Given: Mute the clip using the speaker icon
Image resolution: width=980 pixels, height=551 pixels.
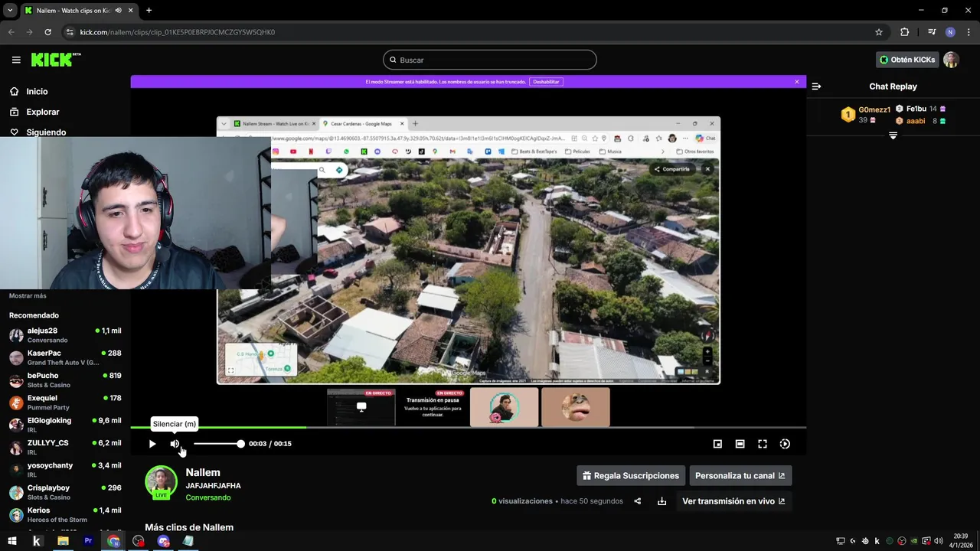Looking at the screenshot, I should click(x=175, y=444).
